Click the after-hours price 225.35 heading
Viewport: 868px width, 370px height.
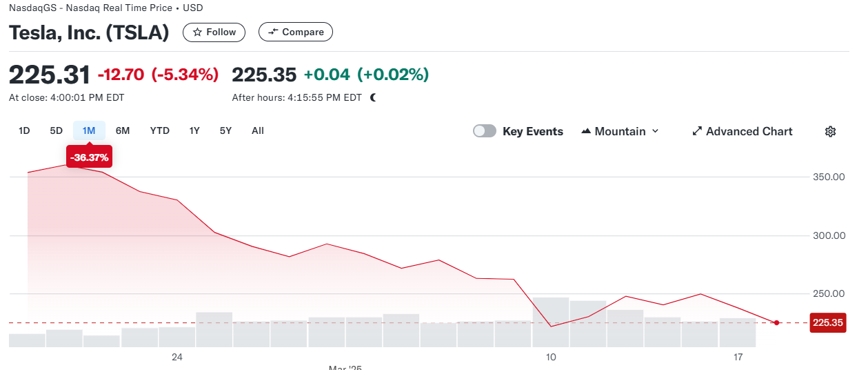pyautogui.click(x=264, y=74)
